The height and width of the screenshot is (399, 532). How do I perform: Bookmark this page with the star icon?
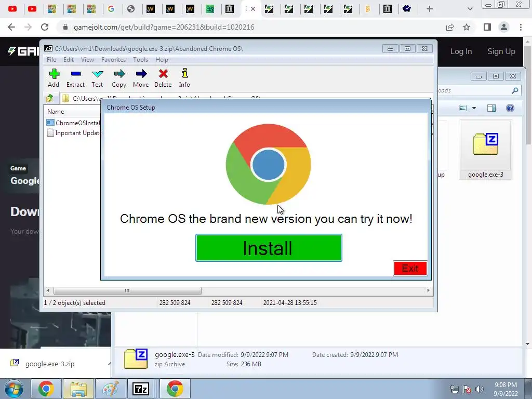coord(467,27)
